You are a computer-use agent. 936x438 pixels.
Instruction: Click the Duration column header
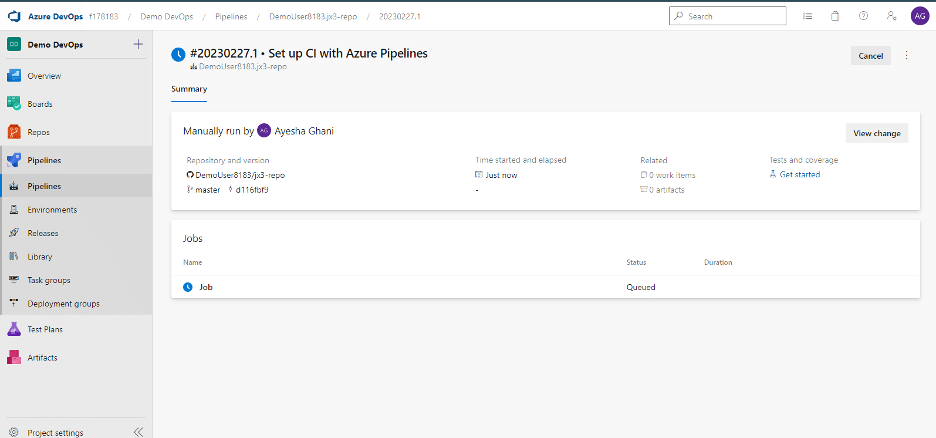coord(718,262)
